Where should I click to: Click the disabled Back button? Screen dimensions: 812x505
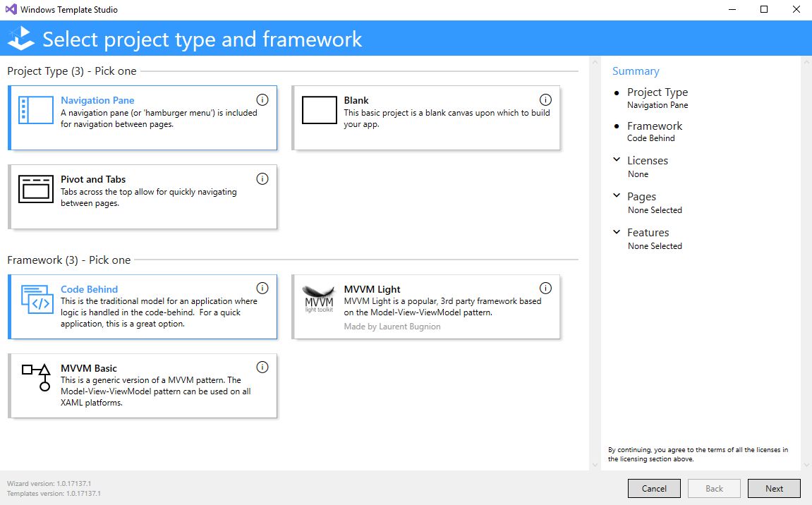pos(714,489)
